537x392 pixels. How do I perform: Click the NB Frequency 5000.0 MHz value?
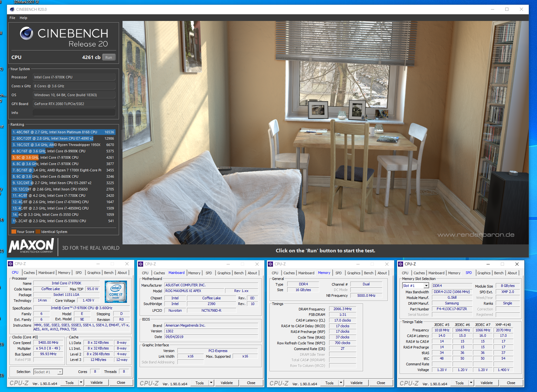(x=366, y=296)
